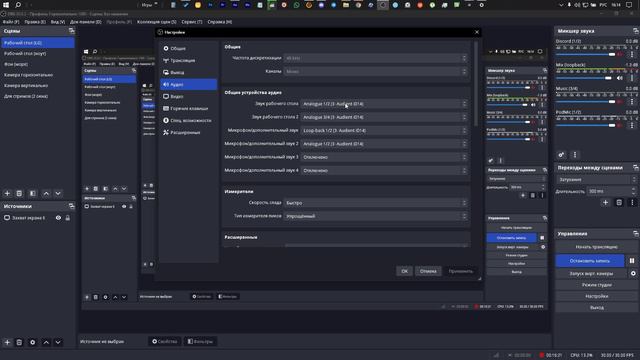The height and width of the screenshot is (360, 640).
Task: Open scene filters in main Сцены dock
Action: [x=33, y=193]
